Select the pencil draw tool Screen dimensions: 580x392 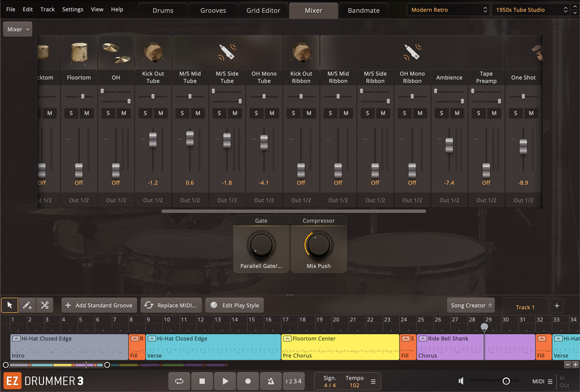pos(27,305)
